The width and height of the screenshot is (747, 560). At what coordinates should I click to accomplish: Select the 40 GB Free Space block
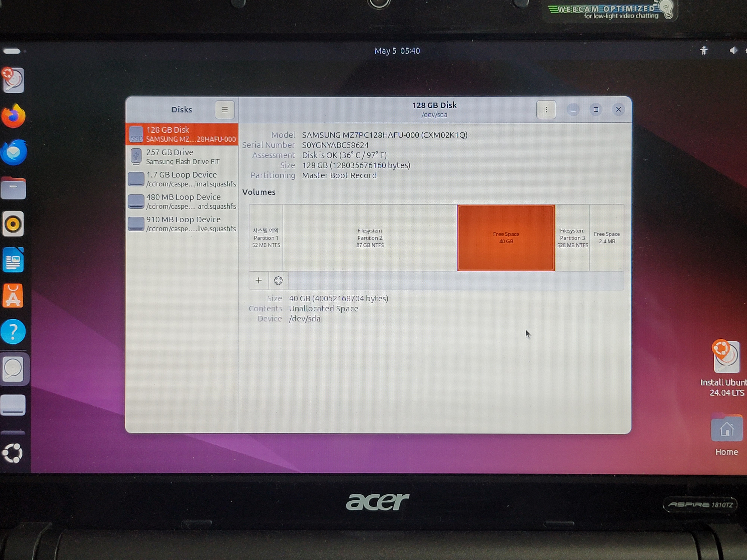pyautogui.click(x=506, y=238)
